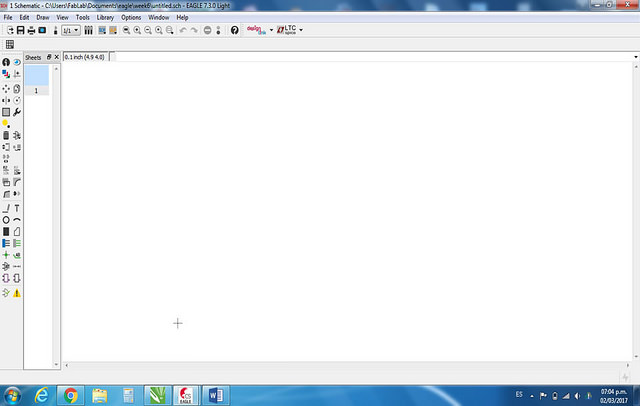This screenshot has height=406, width=640.
Task: Open the View menu
Action: point(62,18)
